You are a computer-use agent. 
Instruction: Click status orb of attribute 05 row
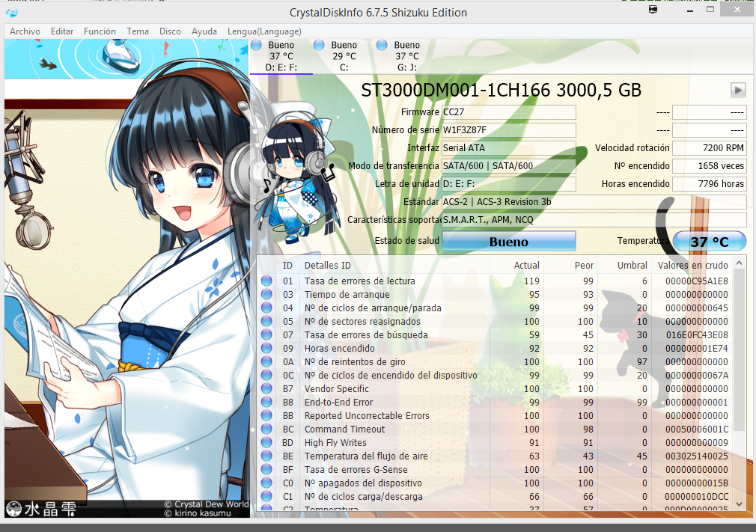(266, 322)
